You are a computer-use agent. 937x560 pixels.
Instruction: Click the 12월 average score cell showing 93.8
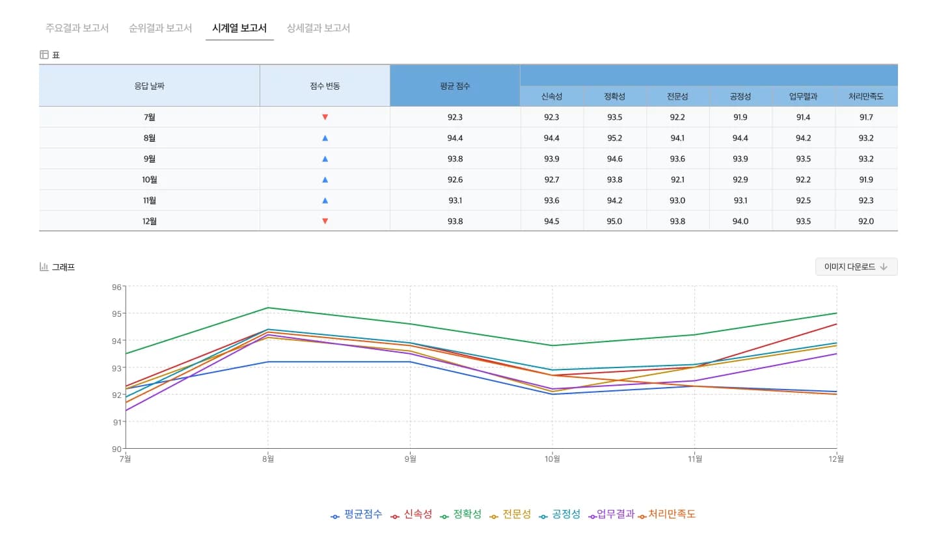click(x=454, y=220)
